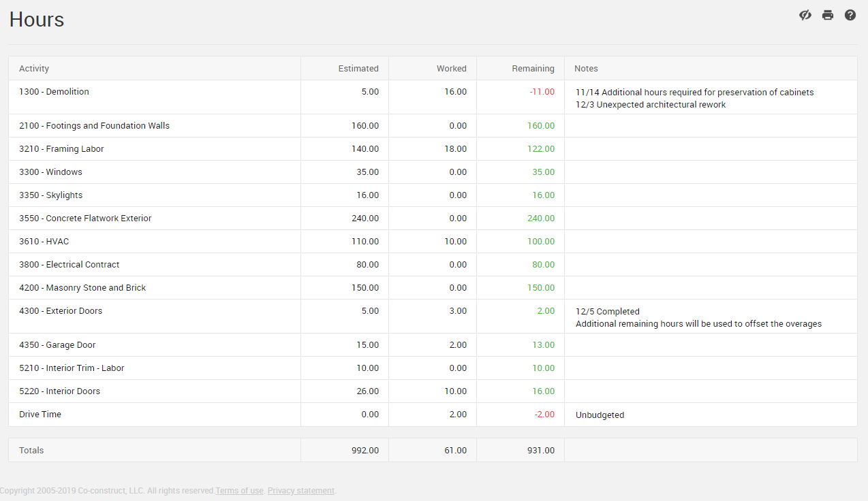Click the -11.00 remaining hours for Demolition

click(x=542, y=92)
